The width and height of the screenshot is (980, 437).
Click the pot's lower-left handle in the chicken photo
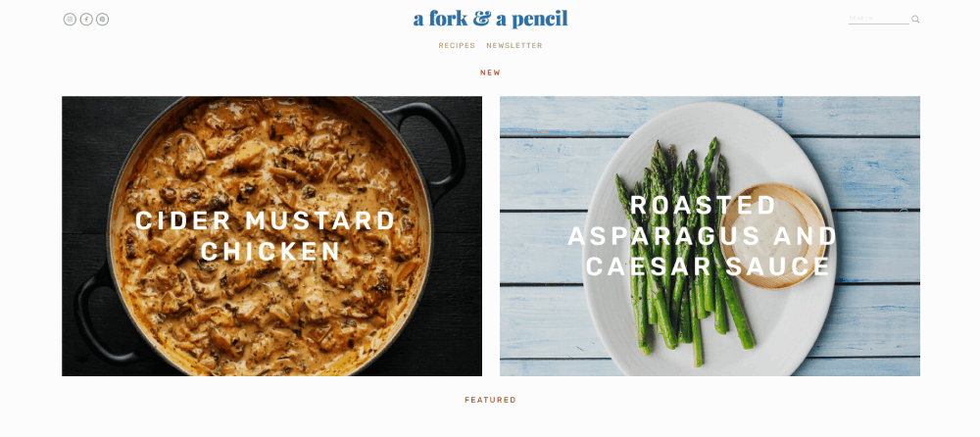click(100, 318)
